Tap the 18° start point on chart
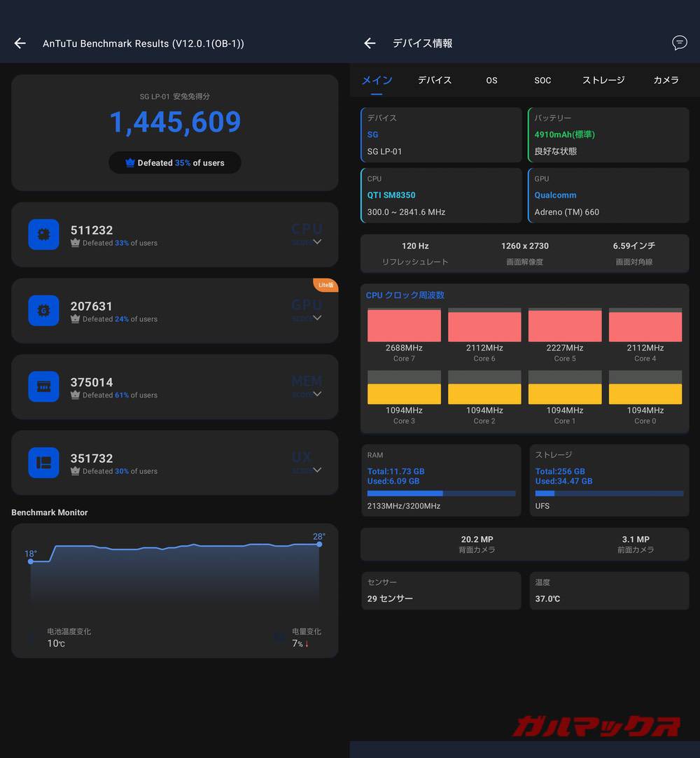This screenshot has height=758, width=700. click(x=31, y=561)
